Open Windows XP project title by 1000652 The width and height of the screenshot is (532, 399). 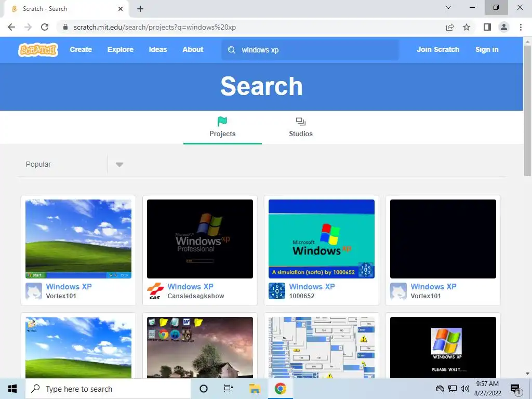point(312,286)
